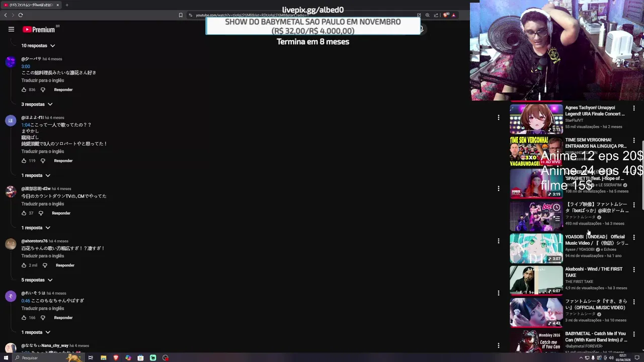Expand the 10 respostas replies

38,46
